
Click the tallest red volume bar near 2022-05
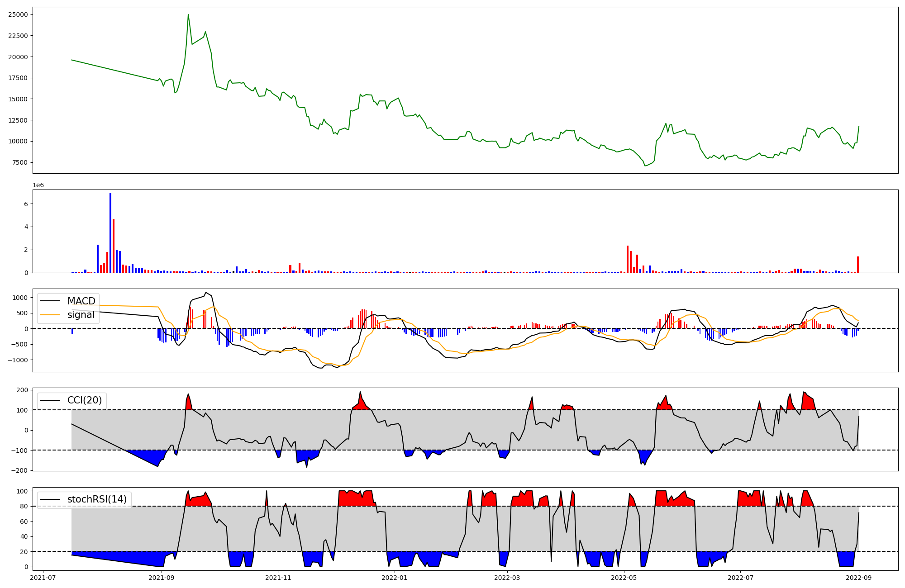(628, 259)
